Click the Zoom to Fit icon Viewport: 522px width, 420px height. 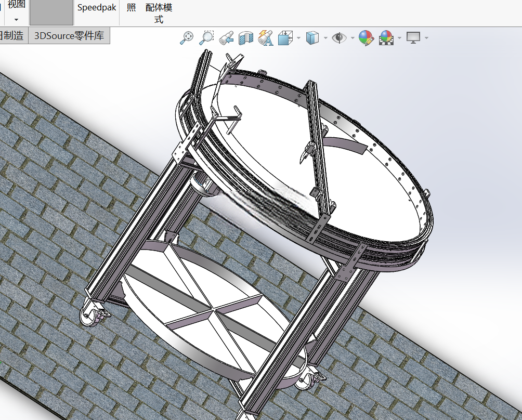(x=187, y=37)
